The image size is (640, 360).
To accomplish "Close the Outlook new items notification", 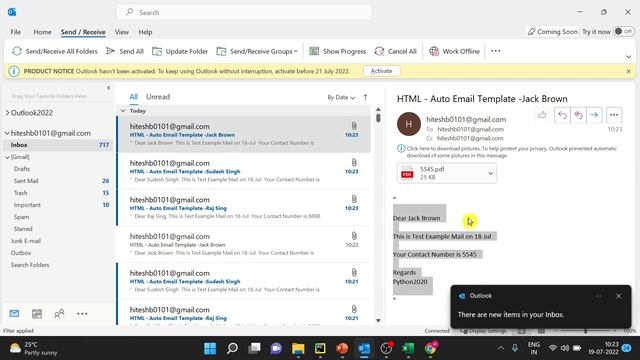I will 618,296.
